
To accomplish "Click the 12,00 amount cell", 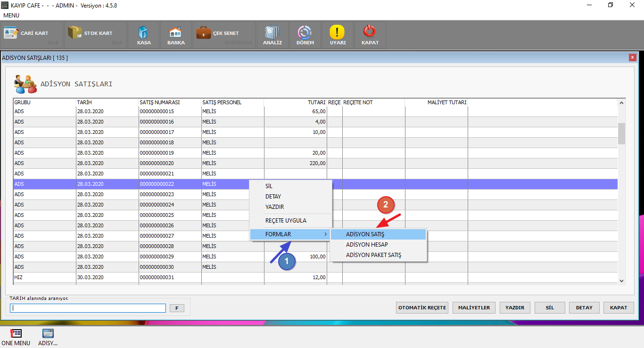I will pos(296,277).
